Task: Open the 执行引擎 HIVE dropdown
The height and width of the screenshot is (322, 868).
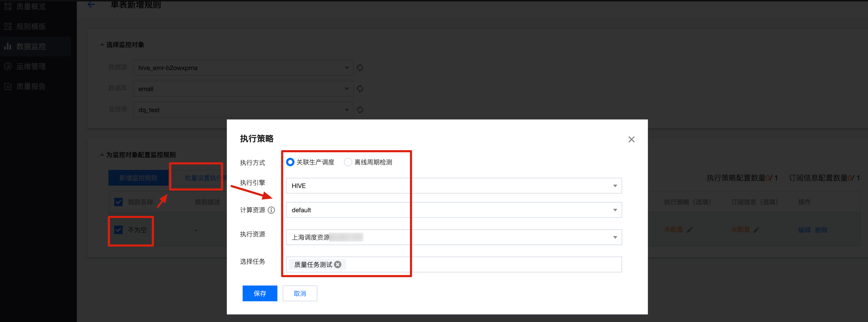Action: 454,186
